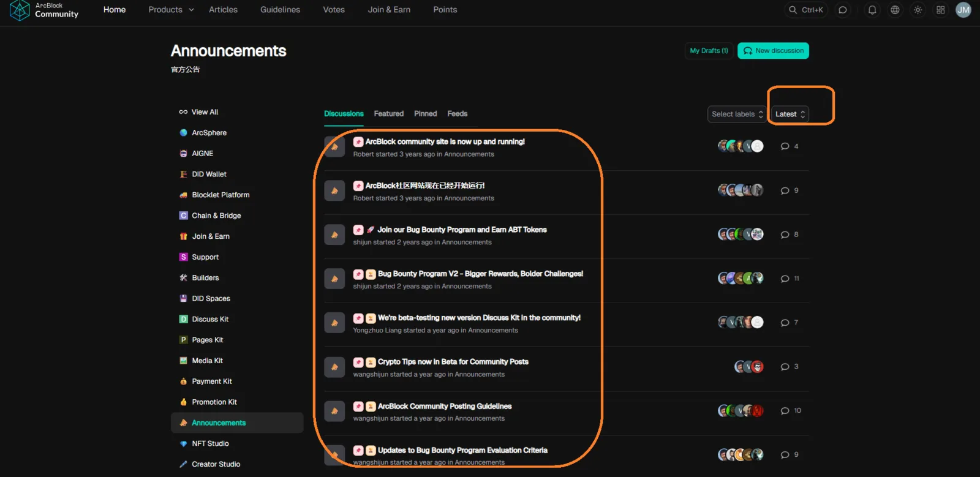Click the ArcBlock Community logo
This screenshot has height=477, width=980.
[x=44, y=10]
